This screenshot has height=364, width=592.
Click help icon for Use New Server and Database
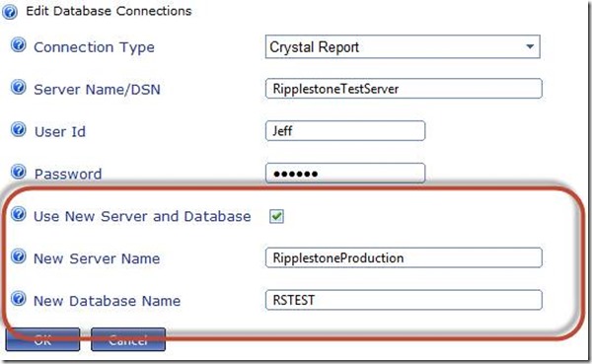[x=18, y=214]
